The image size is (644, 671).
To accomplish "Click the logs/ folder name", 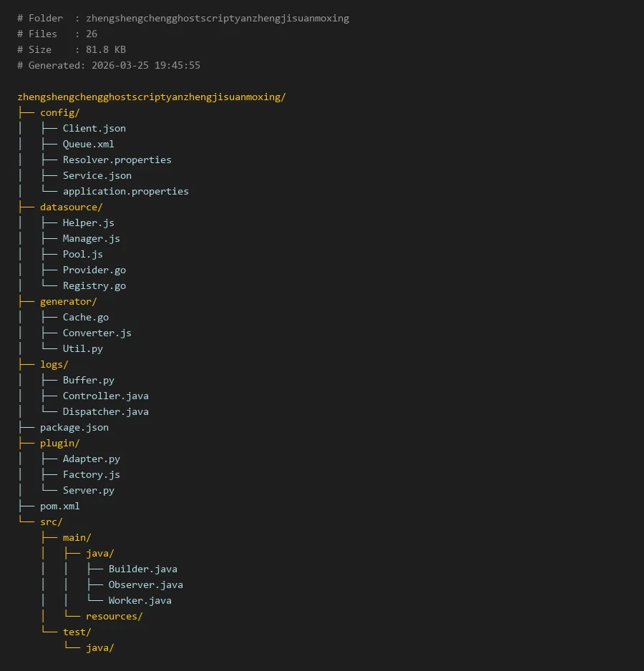I will pyautogui.click(x=54, y=364).
